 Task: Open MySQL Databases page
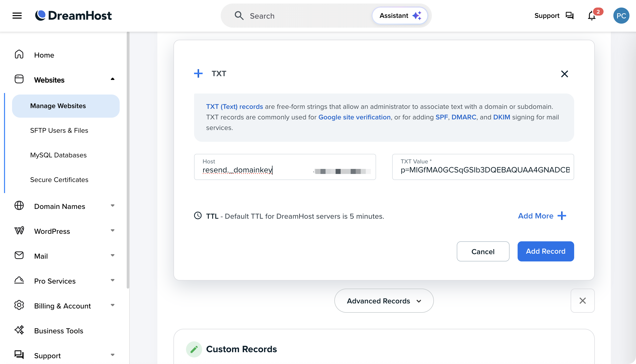click(x=58, y=155)
